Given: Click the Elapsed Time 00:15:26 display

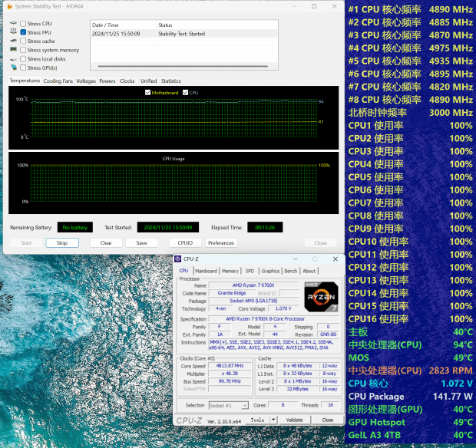Looking at the screenshot, I should pyautogui.click(x=265, y=227).
